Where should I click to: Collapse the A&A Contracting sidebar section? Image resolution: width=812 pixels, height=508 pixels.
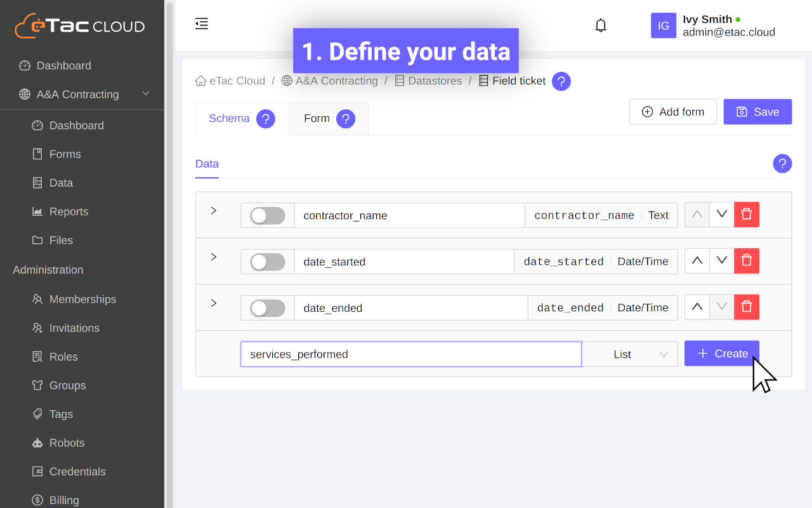pos(145,94)
